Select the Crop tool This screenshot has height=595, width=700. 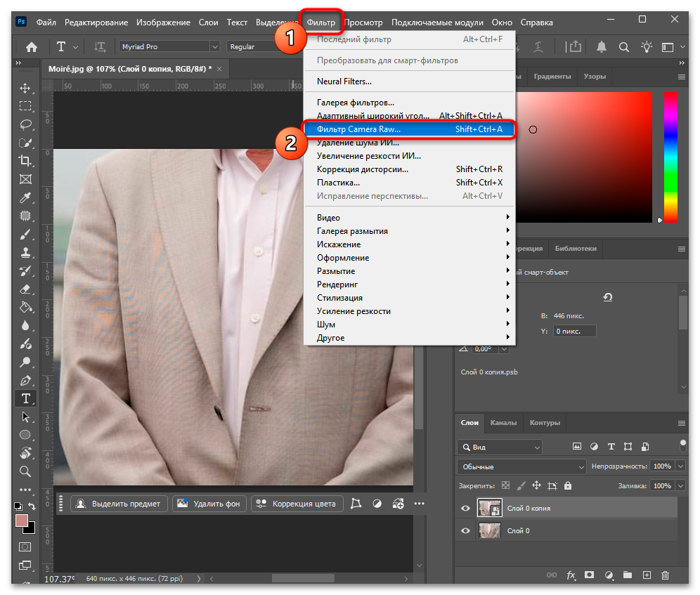[25, 161]
